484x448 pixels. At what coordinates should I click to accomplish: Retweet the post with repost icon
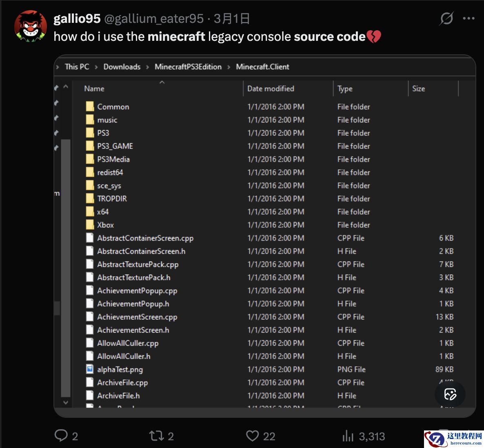tap(156, 436)
